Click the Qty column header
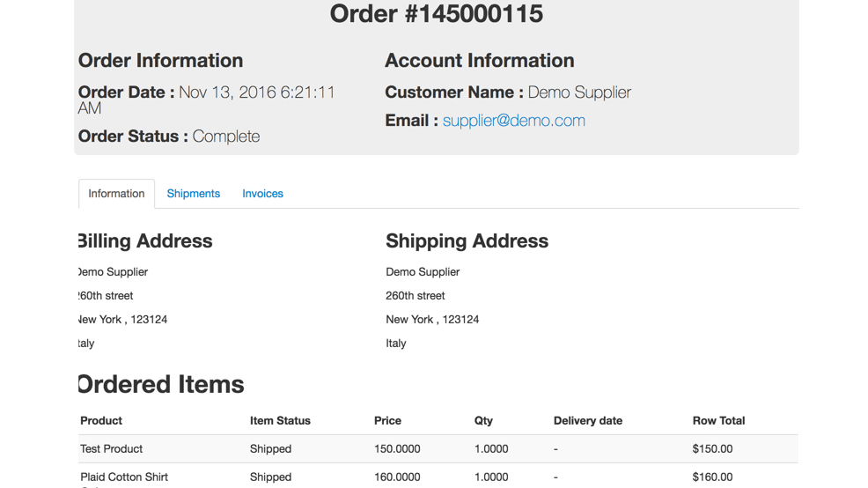The image size is (868, 488). pos(483,421)
